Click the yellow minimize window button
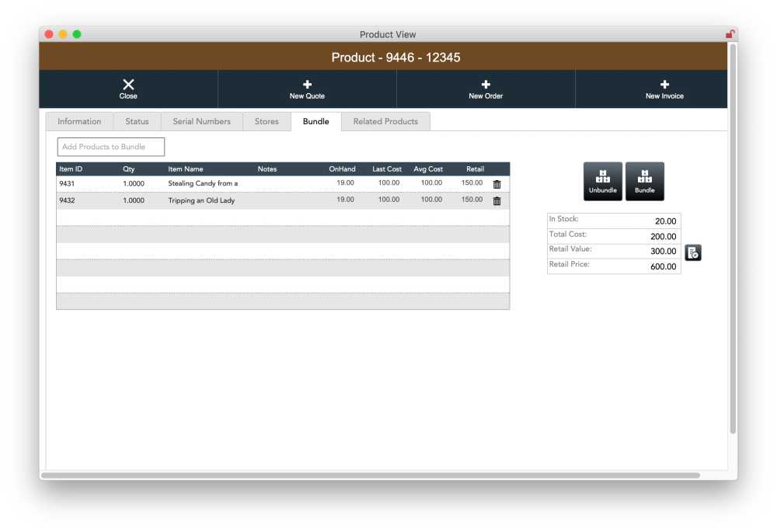The height and width of the screenshot is (532, 777). click(63, 34)
